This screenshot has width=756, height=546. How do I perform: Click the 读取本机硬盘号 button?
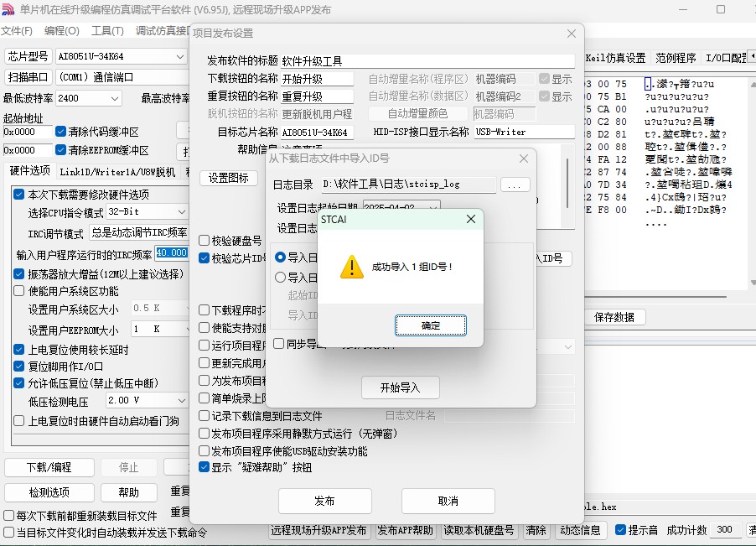coord(479,530)
